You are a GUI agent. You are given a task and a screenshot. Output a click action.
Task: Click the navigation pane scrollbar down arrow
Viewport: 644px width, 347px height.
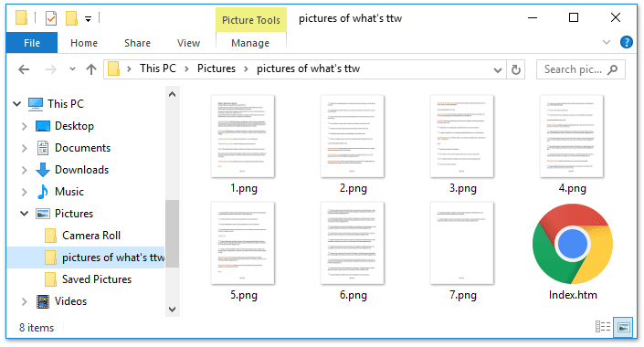(172, 310)
